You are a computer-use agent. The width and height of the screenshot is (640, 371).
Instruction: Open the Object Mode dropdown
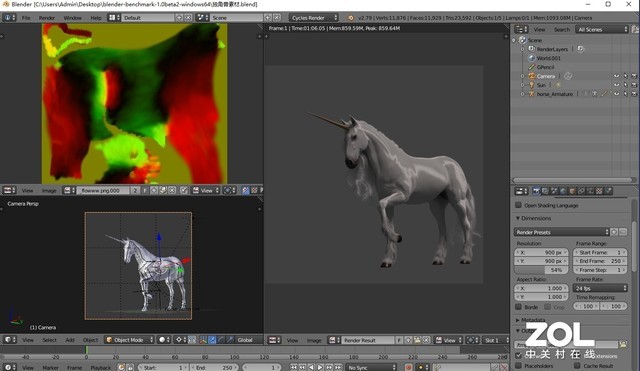(129, 340)
